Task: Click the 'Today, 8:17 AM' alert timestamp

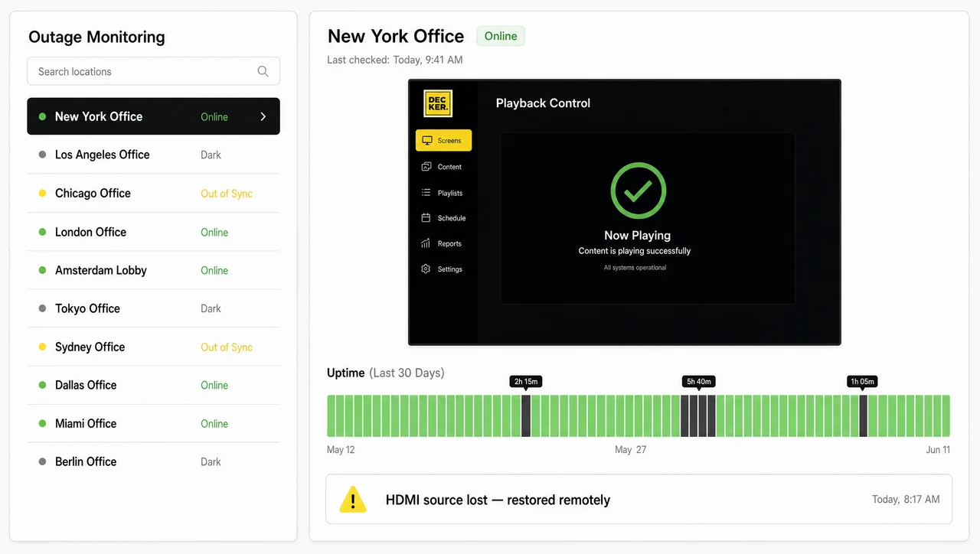Action: click(906, 499)
